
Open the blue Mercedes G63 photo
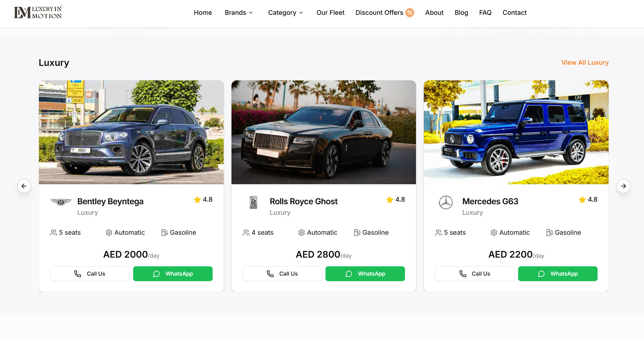pyautogui.click(x=516, y=132)
